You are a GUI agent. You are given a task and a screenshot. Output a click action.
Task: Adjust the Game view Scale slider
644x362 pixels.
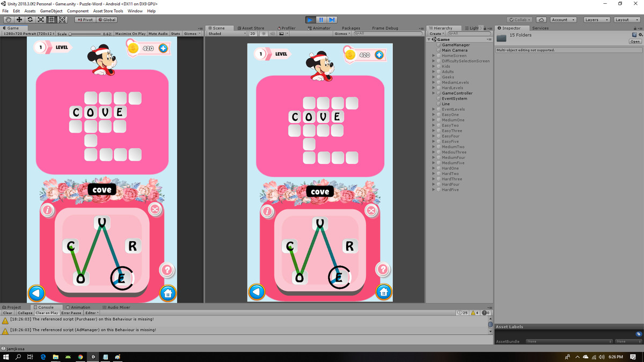[x=86, y=34]
